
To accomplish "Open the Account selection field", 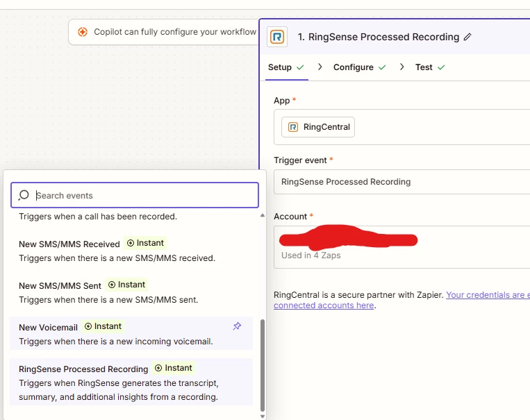I will [402, 247].
